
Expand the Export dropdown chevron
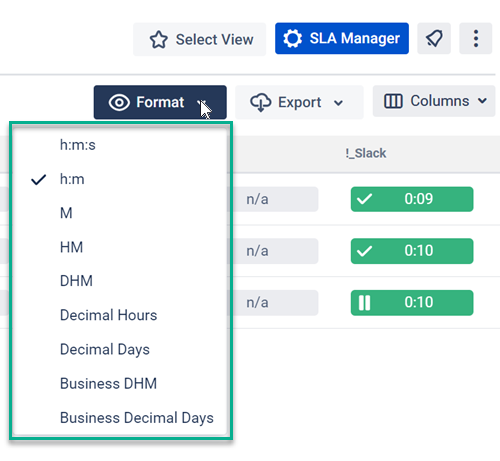pyautogui.click(x=338, y=103)
